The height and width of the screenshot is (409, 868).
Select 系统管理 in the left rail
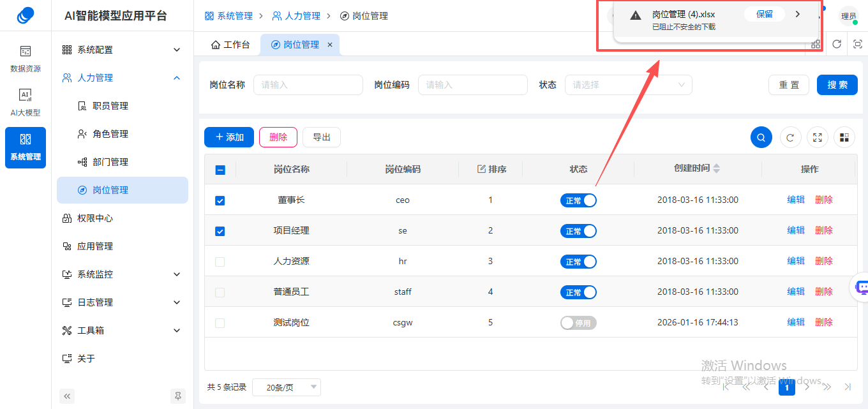pos(26,147)
